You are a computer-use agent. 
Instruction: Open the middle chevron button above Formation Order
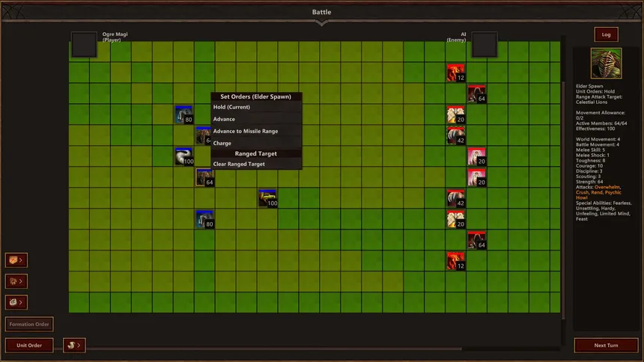click(16, 281)
